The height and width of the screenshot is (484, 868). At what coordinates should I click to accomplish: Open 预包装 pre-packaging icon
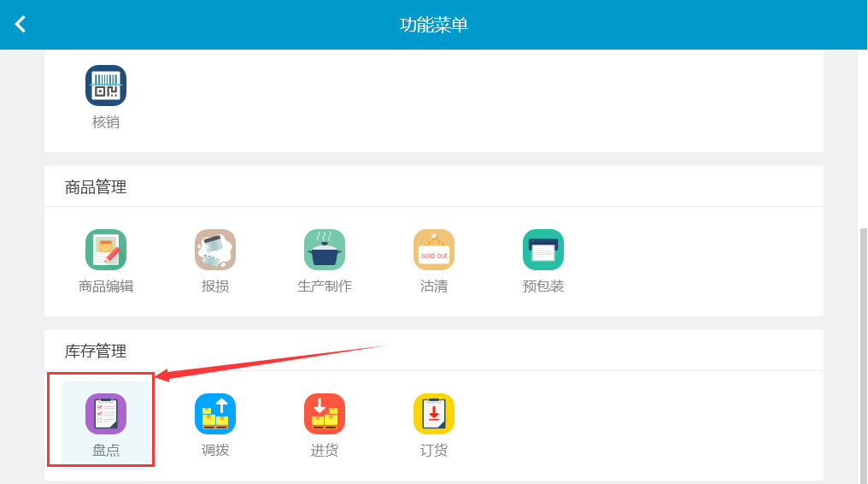click(x=543, y=250)
